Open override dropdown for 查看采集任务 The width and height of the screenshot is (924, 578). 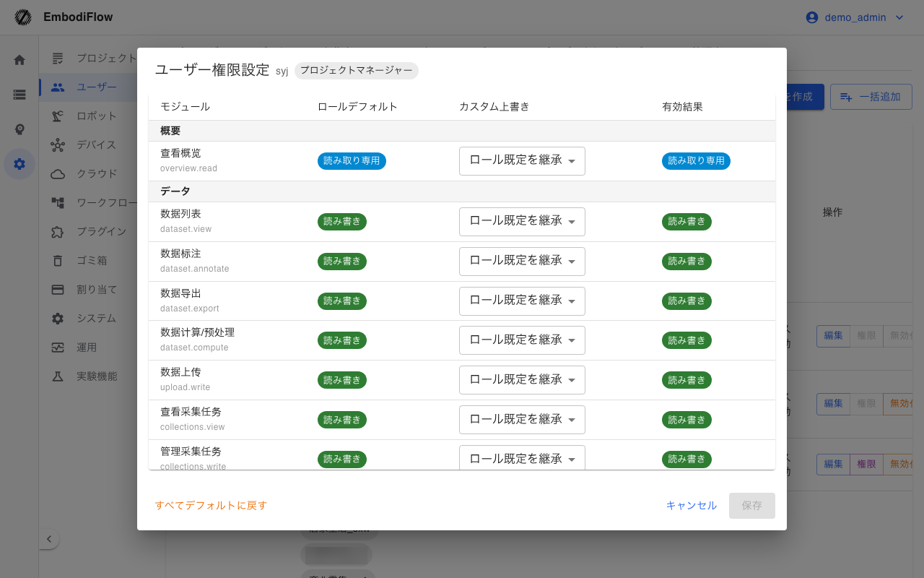522,419
